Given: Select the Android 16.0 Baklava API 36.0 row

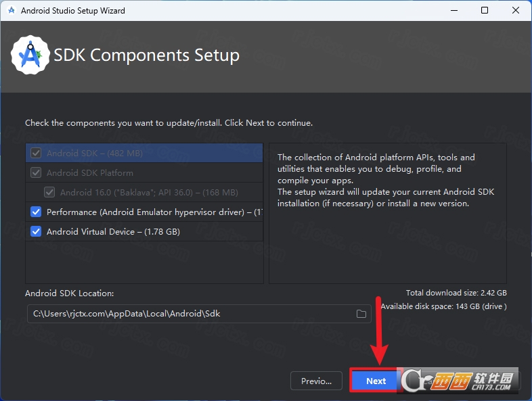Looking at the screenshot, I should click(x=144, y=193).
